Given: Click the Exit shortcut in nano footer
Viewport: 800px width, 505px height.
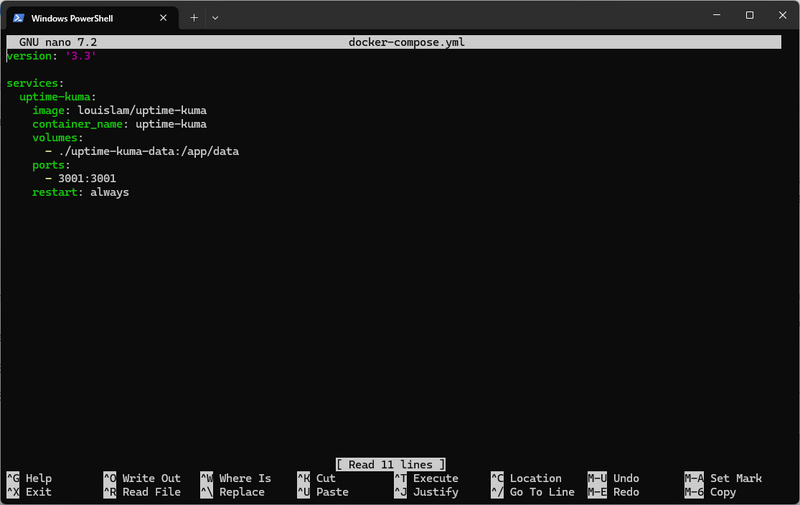Looking at the screenshot, I should 38,492.
